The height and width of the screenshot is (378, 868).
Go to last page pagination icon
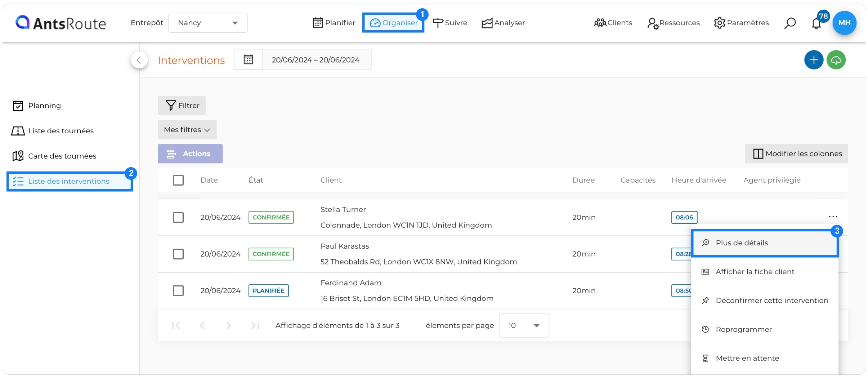pos(255,326)
